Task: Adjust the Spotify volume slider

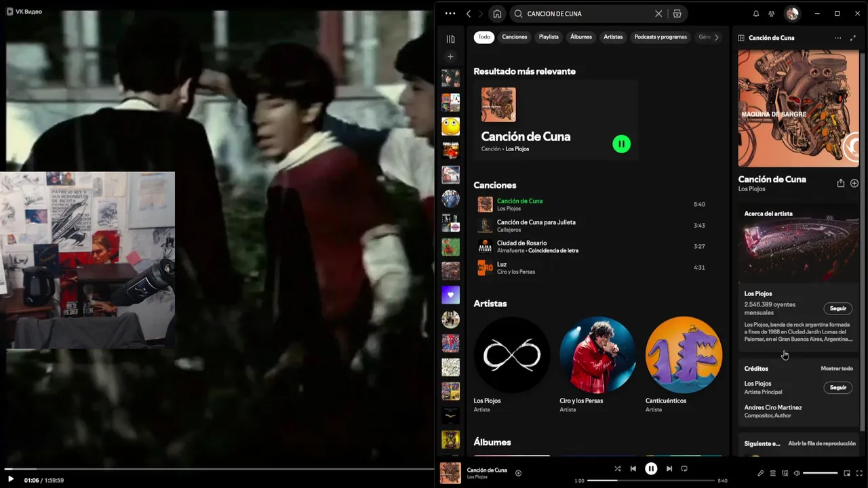Action: (821, 473)
